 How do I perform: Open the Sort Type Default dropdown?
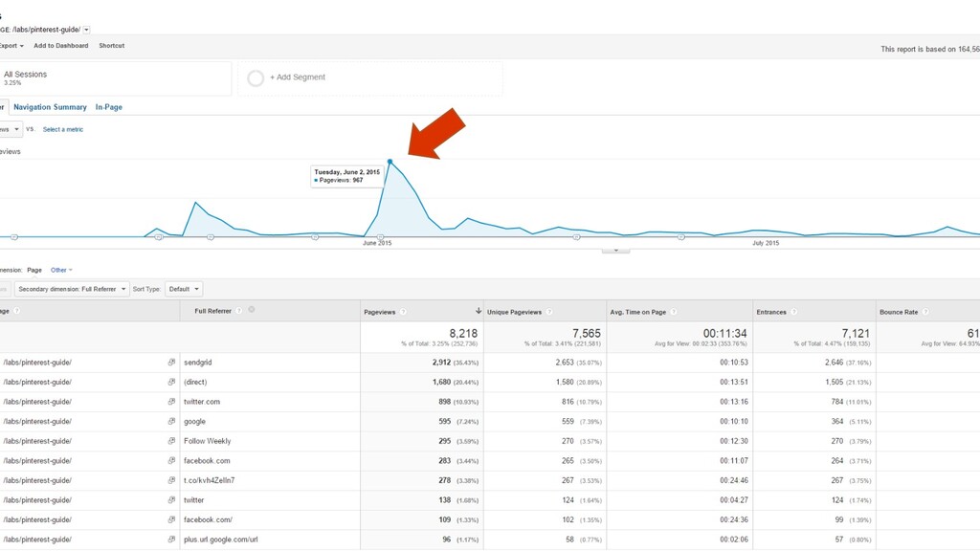184,289
